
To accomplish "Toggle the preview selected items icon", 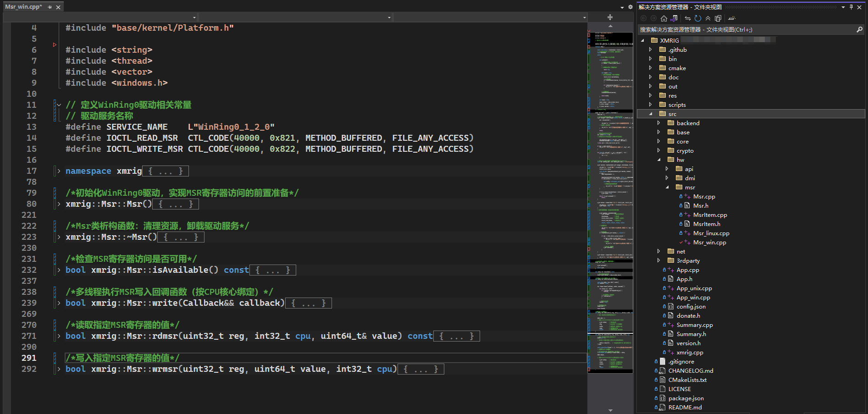I will tap(732, 18).
